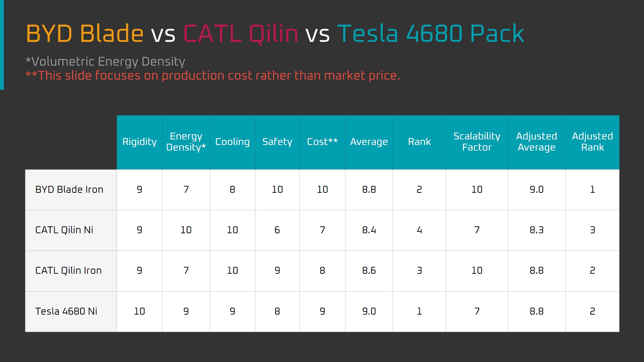Screen dimensions: 644x362
Task: Click the BYD Blade title text
Action: pos(85,34)
